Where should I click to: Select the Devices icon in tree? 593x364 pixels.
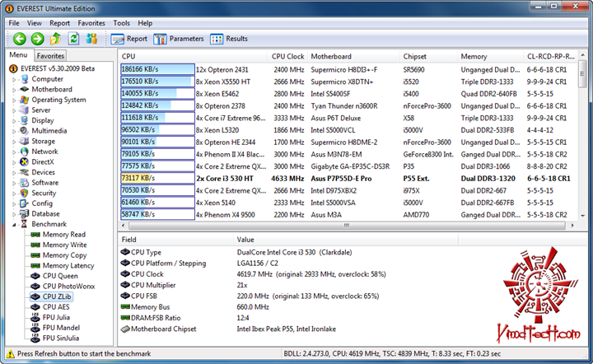(x=24, y=172)
